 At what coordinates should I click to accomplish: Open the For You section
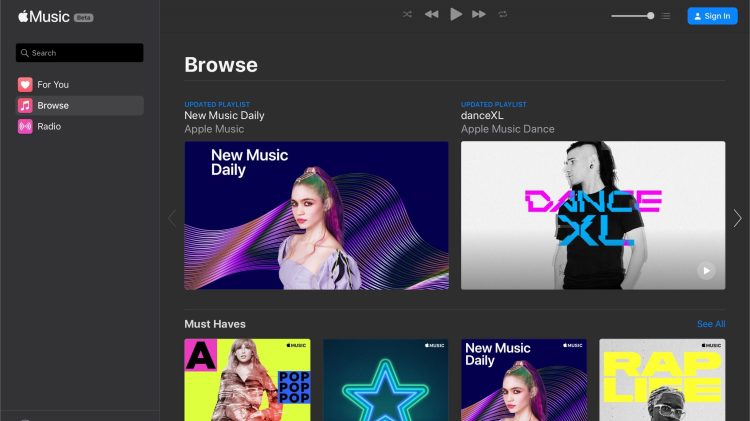click(x=79, y=85)
